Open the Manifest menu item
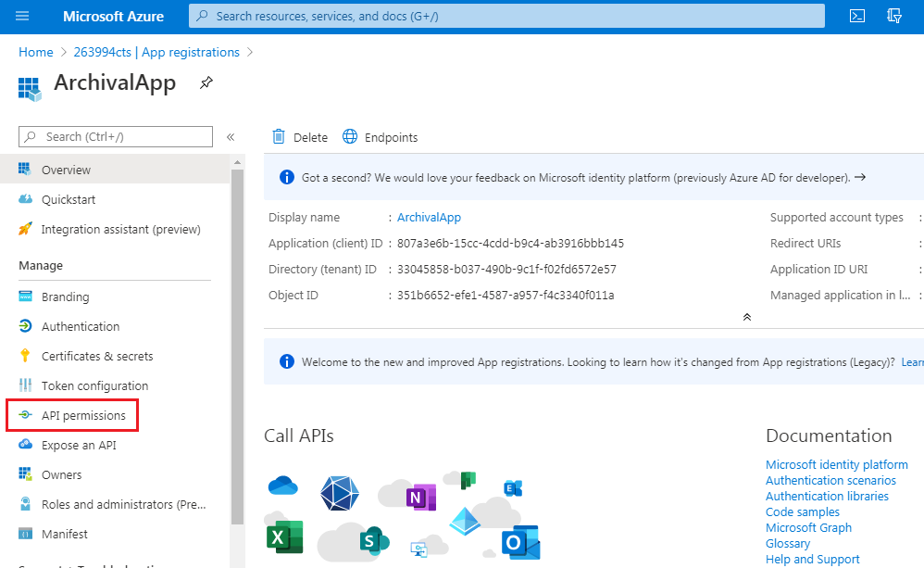Screen dimensions: 924x568 point(64,534)
